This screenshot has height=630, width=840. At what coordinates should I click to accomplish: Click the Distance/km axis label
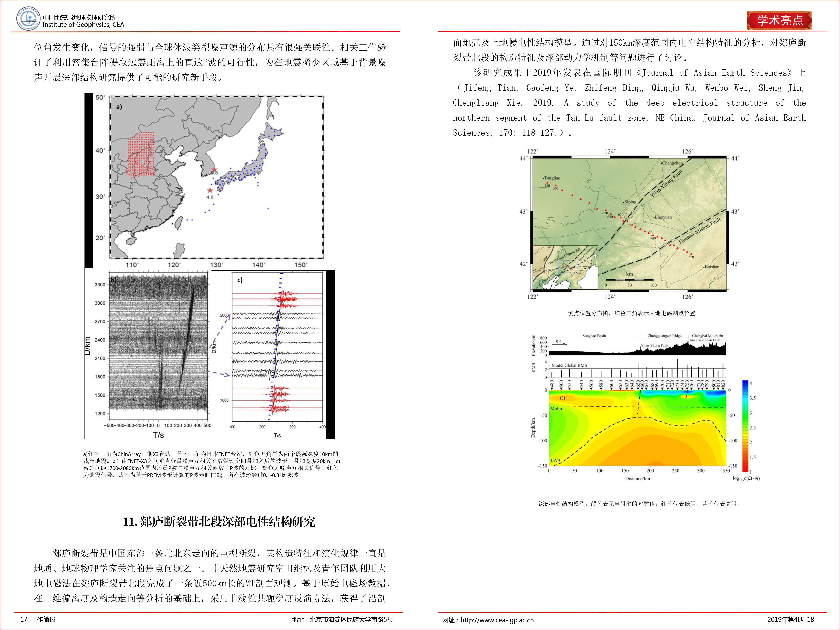[638, 478]
